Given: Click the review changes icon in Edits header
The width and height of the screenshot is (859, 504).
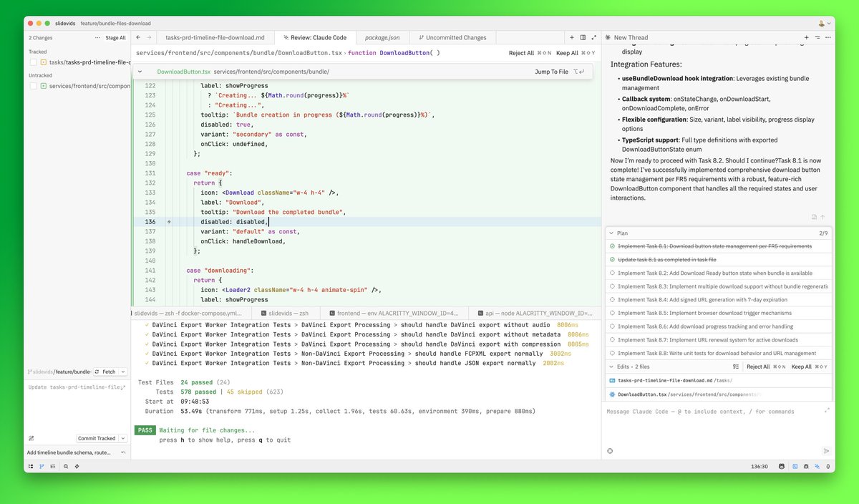Looking at the screenshot, I should (735, 367).
